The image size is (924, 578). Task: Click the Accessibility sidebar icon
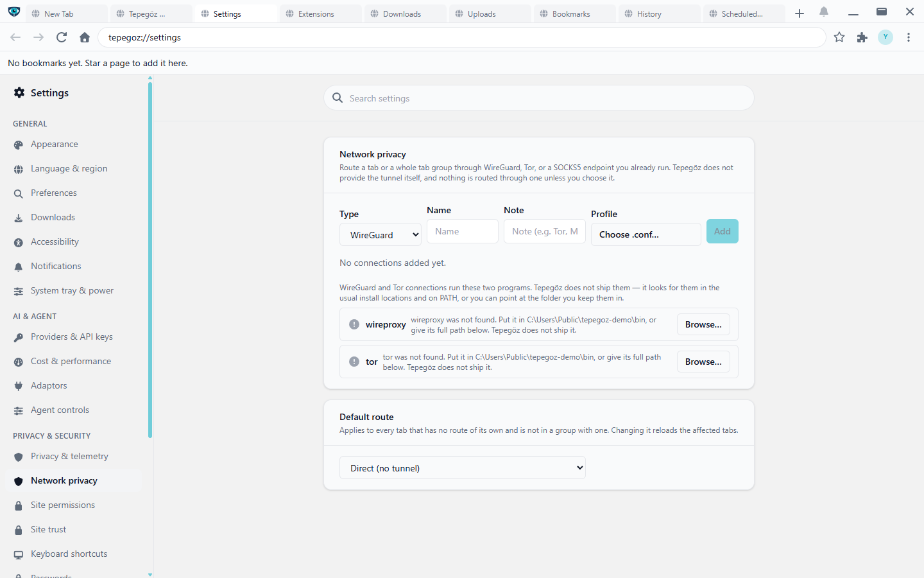(19, 242)
